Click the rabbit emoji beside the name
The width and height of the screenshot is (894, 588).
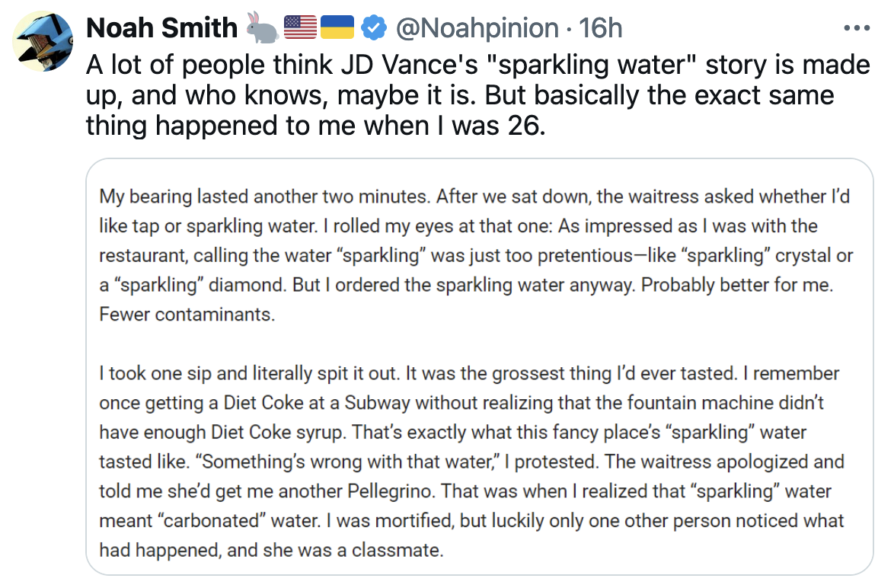[262, 27]
